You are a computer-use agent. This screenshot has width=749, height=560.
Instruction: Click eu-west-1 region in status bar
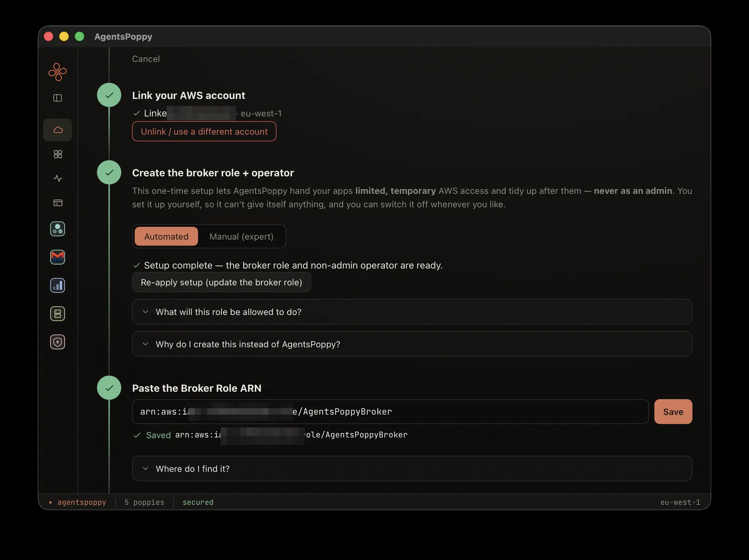pos(680,502)
